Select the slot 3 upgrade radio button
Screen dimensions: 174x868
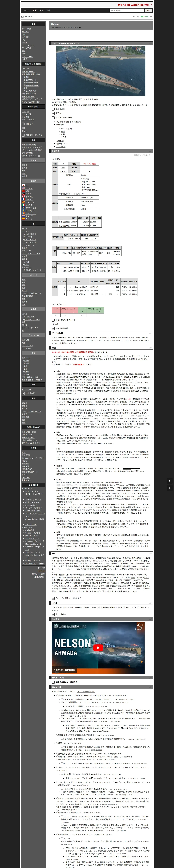pos(73,315)
